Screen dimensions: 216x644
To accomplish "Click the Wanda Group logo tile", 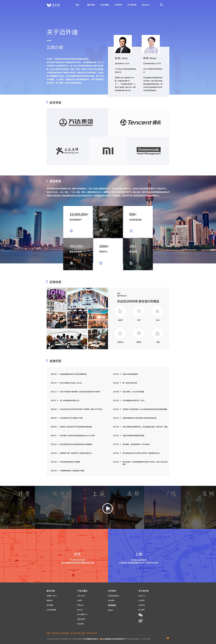I will pyautogui.click(x=77, y=123).
